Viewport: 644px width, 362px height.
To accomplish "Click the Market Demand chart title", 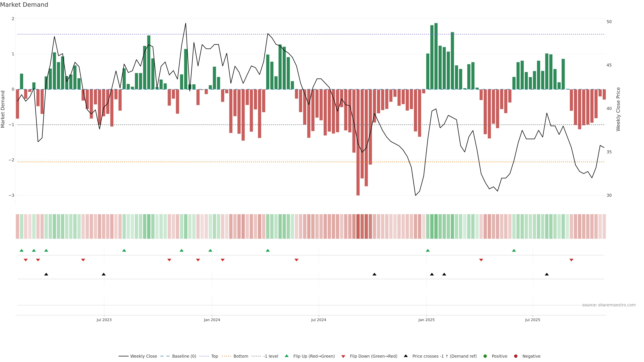I will 24,5.
